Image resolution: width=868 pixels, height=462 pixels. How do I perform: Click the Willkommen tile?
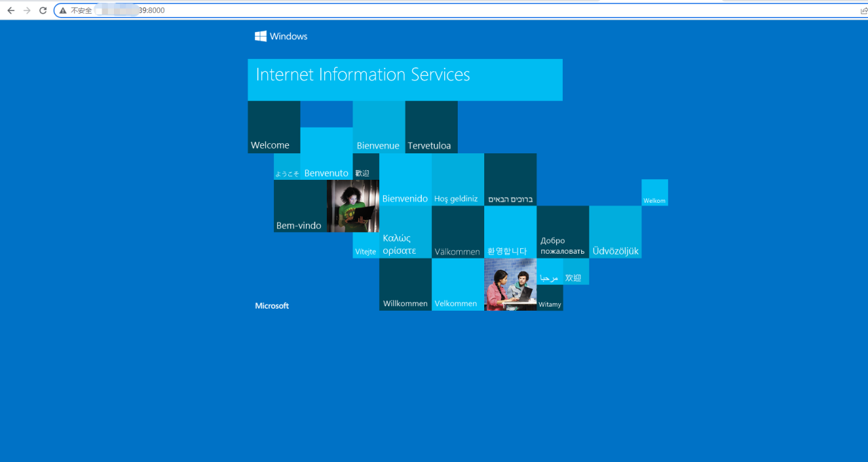(406, 285)
